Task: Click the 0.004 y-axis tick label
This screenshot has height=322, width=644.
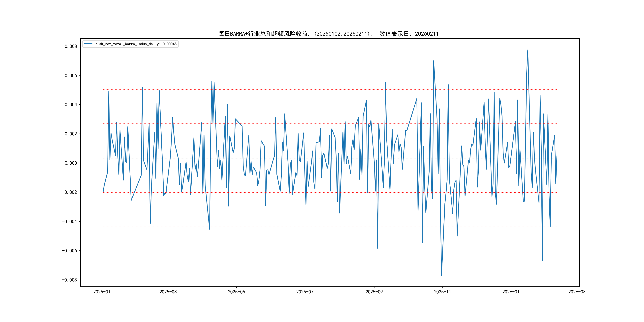Action: coord(71,105)
